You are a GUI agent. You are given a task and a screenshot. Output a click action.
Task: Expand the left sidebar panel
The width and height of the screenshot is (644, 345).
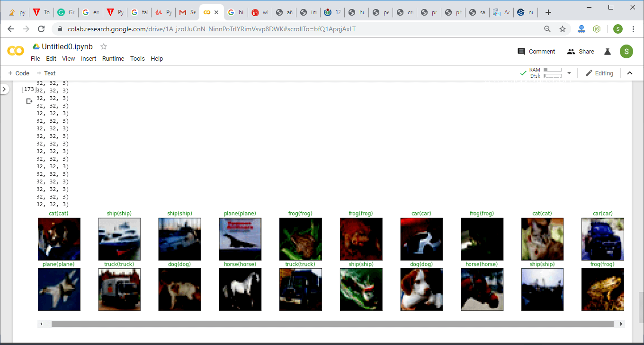point(4,89)
